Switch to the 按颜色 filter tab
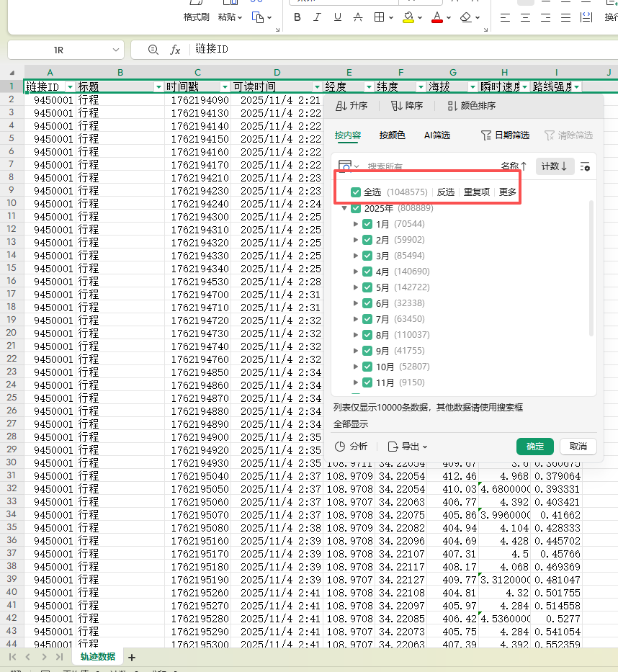This screenshot has height=672, width=618. point(393,135)
